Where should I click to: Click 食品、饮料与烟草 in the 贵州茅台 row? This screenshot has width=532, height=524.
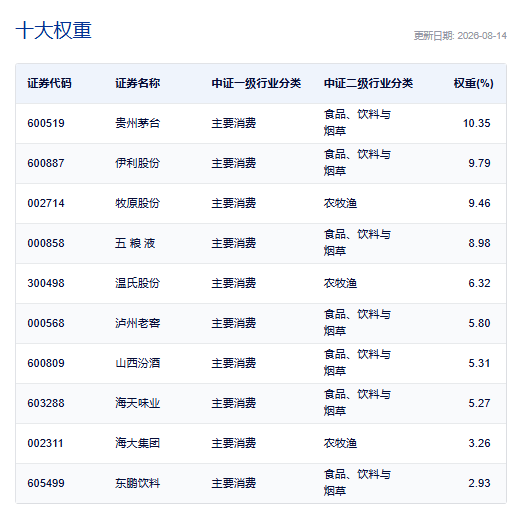click(357, 123)
